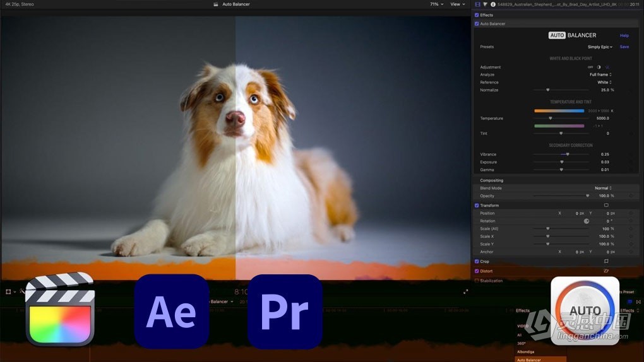644x362 pixels.
Task: Open the Color inspector triangle tab
Action: 485,4
